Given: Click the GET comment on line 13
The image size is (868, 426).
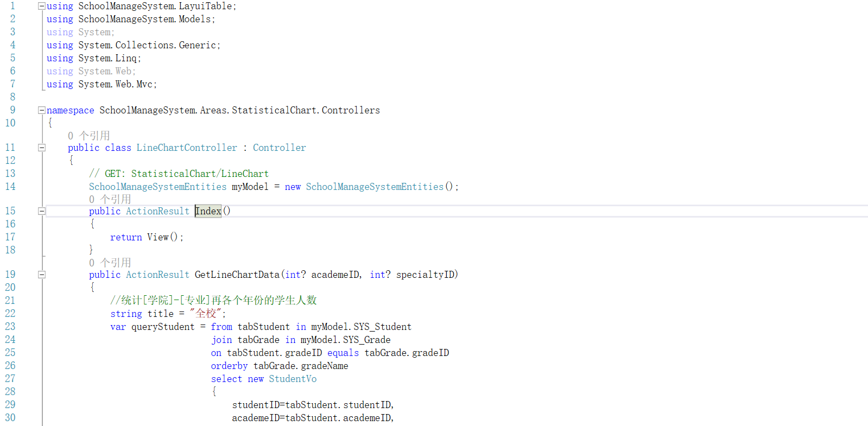Looking at the screenshot, I should click(x=179, y=174).
